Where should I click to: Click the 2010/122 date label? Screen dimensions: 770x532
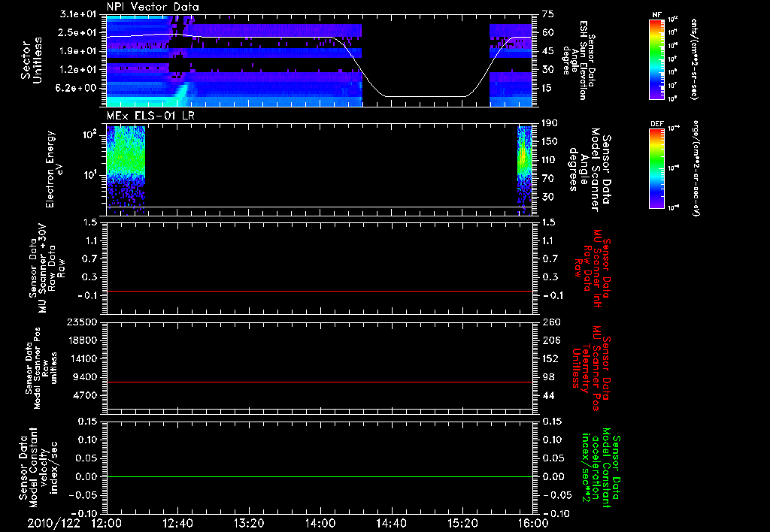pos(53,523)
